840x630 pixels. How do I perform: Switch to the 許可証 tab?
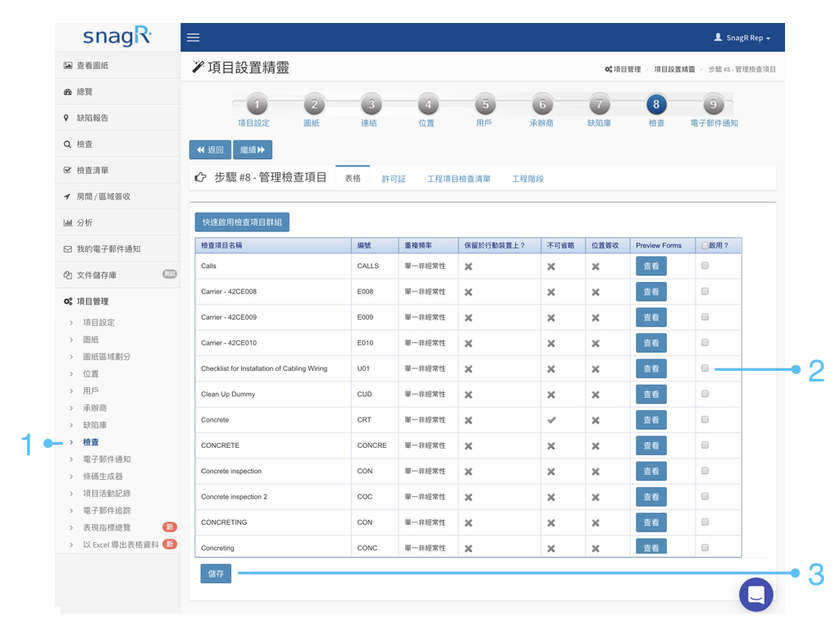pyautogui.click(x=394, y=179)
